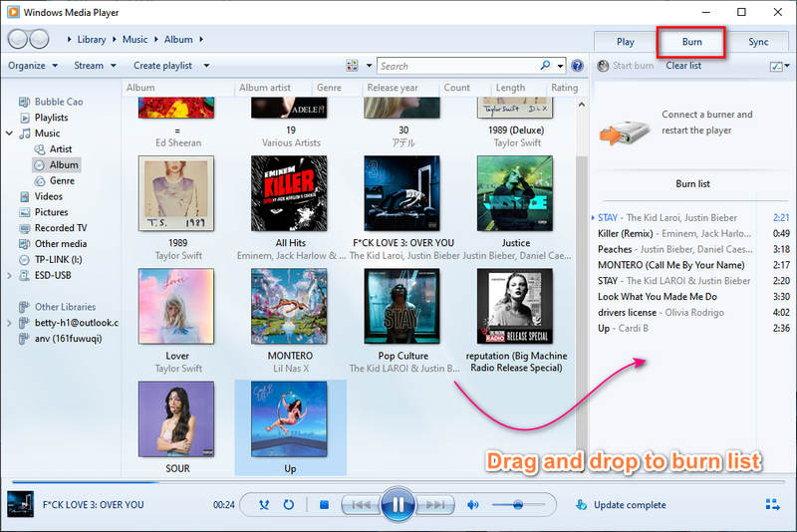The height and width of the screenshot is (532, 797).
Task: Select TP-LINK (I:) in the navigation pane
Action: [x=58, y=259]
